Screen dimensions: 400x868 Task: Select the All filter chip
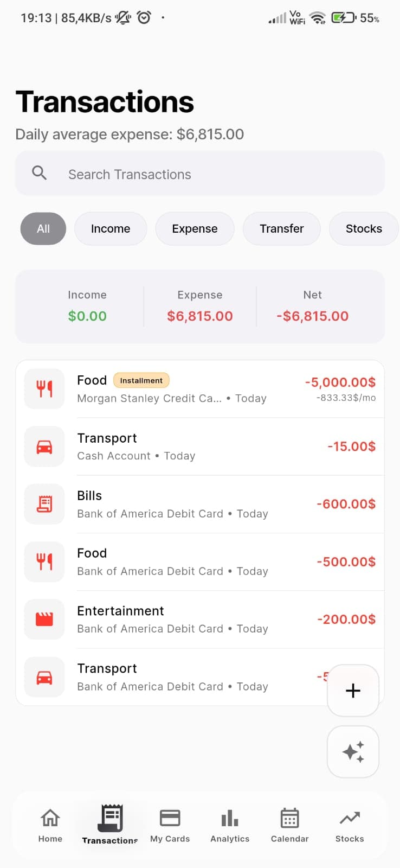(x=43, y=229)
